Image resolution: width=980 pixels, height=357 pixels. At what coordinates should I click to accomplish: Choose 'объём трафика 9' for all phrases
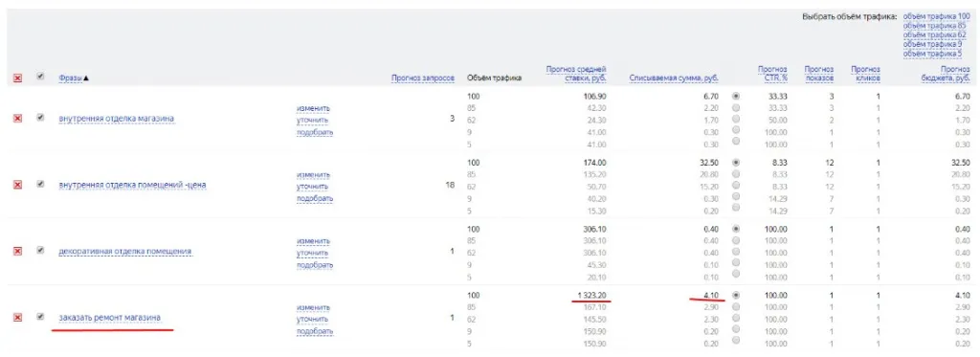click(x=932, y=44)
